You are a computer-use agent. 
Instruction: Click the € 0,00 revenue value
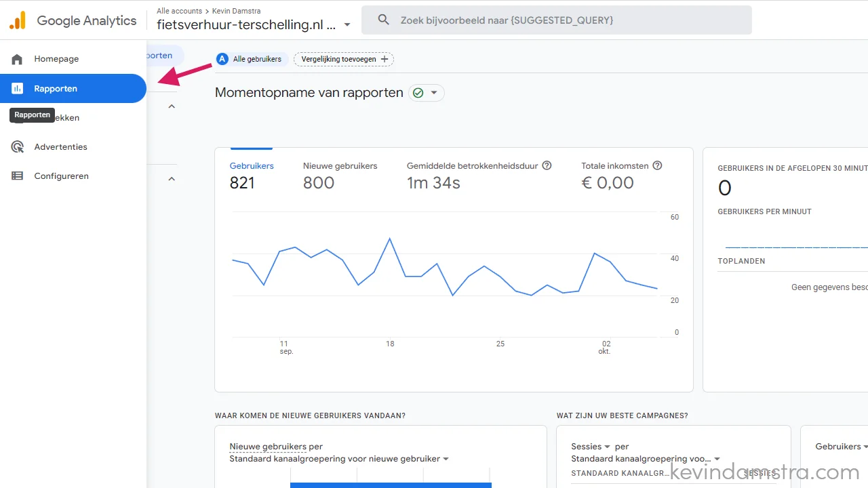(x=608, y=182)
